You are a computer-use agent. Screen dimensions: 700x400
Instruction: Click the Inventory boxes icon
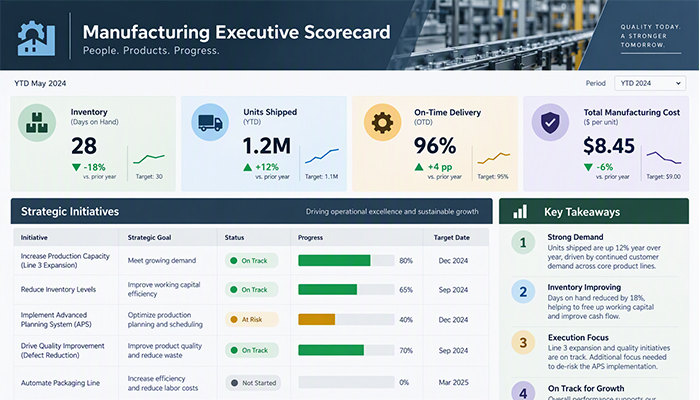point(37,123)
